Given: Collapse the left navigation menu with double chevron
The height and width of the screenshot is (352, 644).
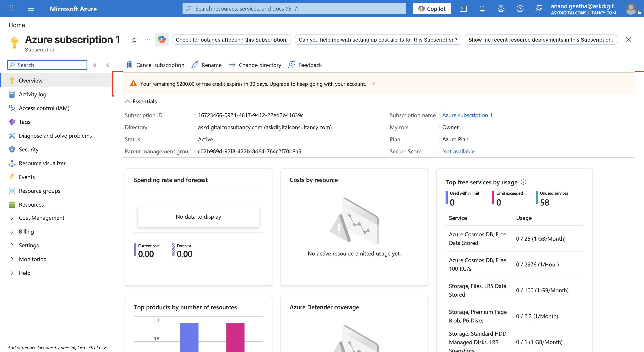Looking at the screenshot, I should tap(107, 65).
